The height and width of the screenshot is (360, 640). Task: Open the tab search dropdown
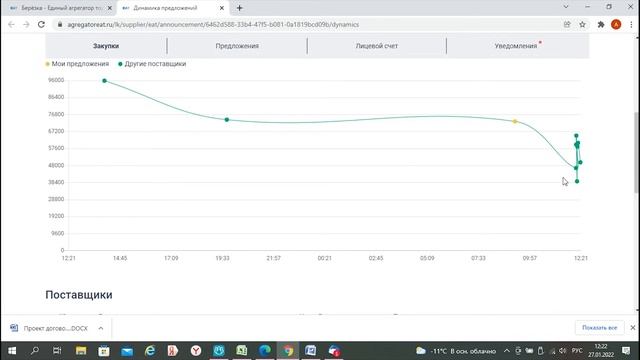566,7
